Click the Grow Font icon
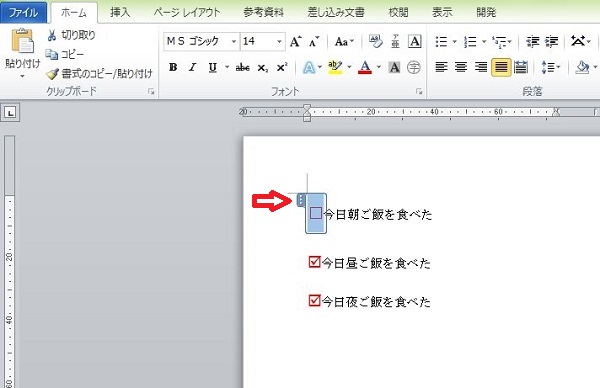Viewport: 600px width, 388px height. click(x=295, y=41)
